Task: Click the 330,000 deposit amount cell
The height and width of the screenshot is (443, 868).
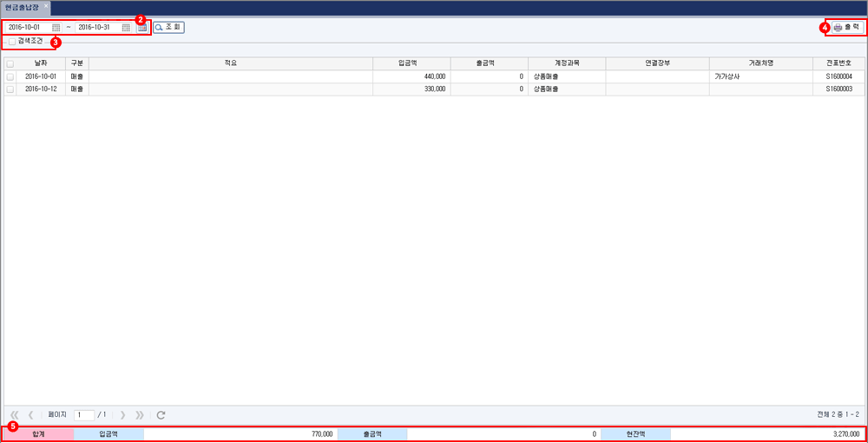Action: [411, 89]
